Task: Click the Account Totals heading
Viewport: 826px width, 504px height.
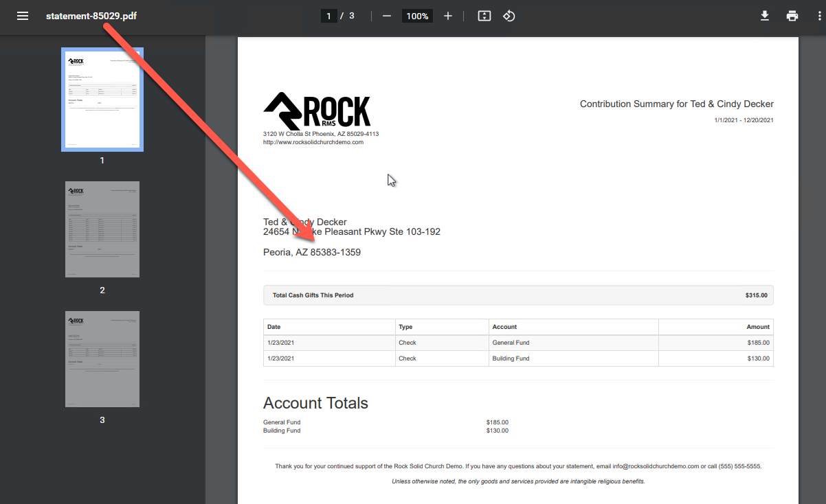Action: (x=315, y=403)
